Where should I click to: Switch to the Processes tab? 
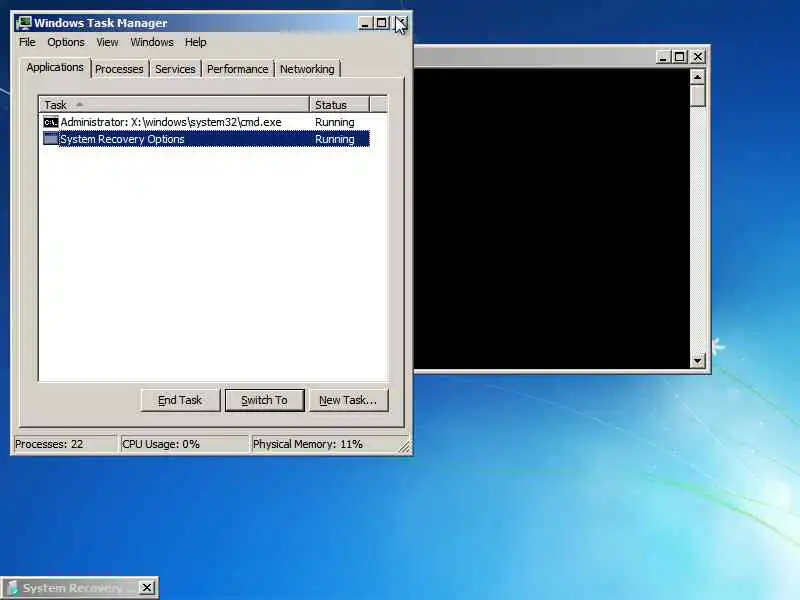click(119, 69)
